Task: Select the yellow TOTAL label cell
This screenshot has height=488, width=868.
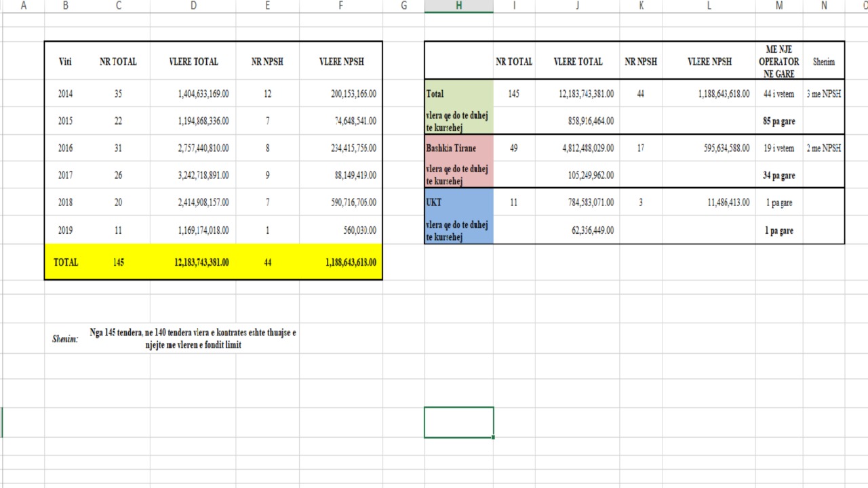Action: (66, 262)
